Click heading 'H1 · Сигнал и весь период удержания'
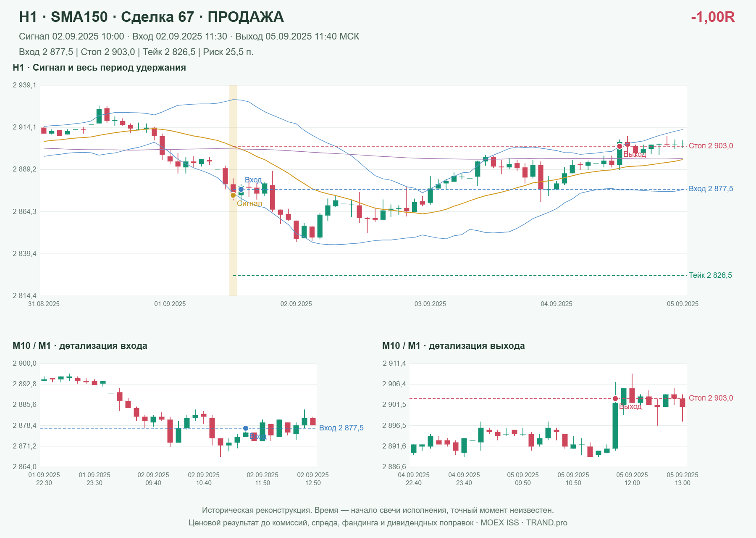This screenshot has height=538, width=756. [x=100, y=68]
